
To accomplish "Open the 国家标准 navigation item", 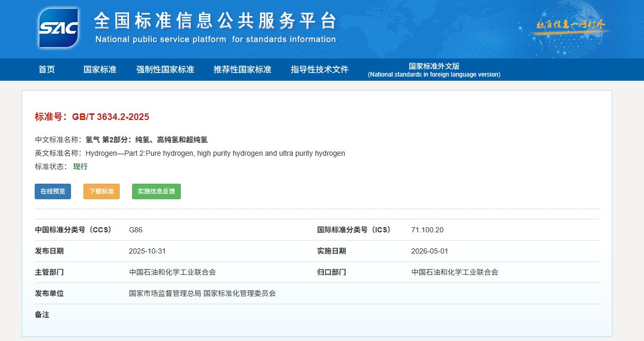I will pyautogui.click(x=100, y=69).
